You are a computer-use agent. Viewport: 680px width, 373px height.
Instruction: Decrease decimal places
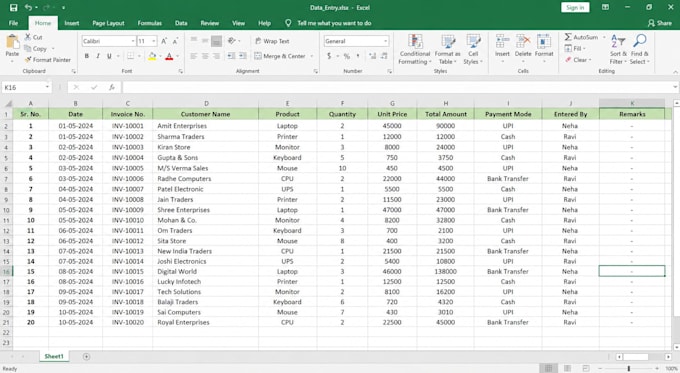point(384,56)
